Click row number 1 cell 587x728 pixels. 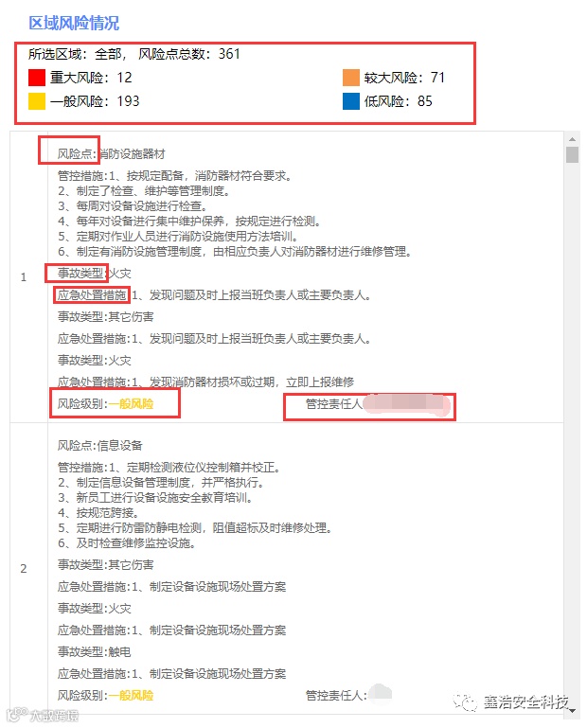pyautogui.click(x=24, y=277)
